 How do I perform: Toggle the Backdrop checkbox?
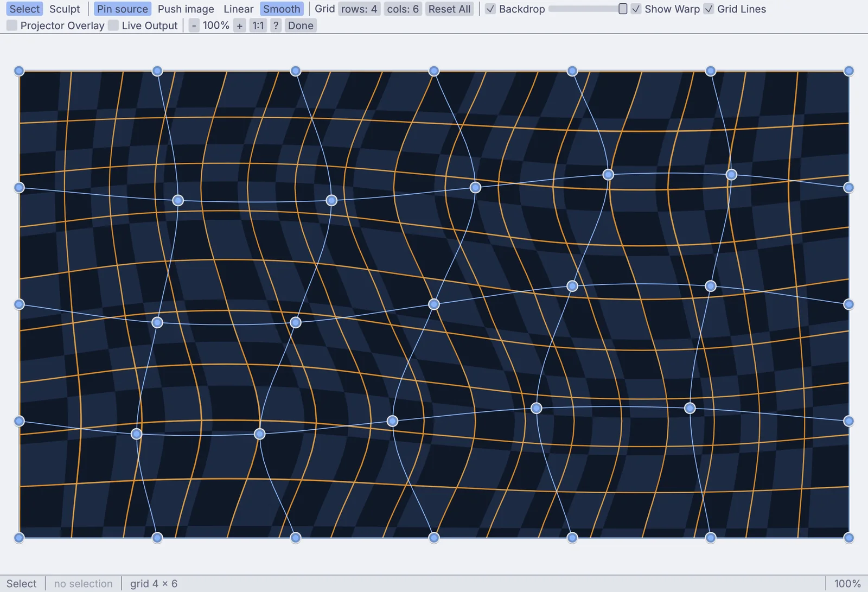pos(490,9)
